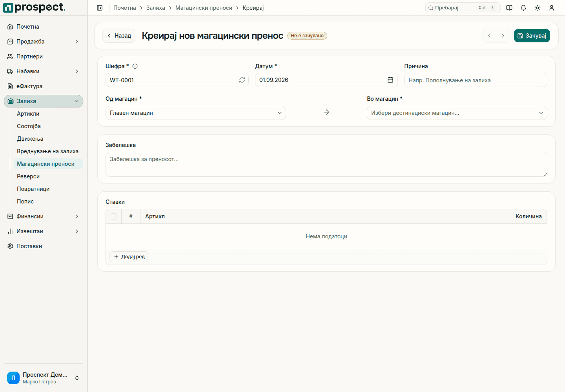
Task: Open Попис under Залиха
Action: pos(48,201)
